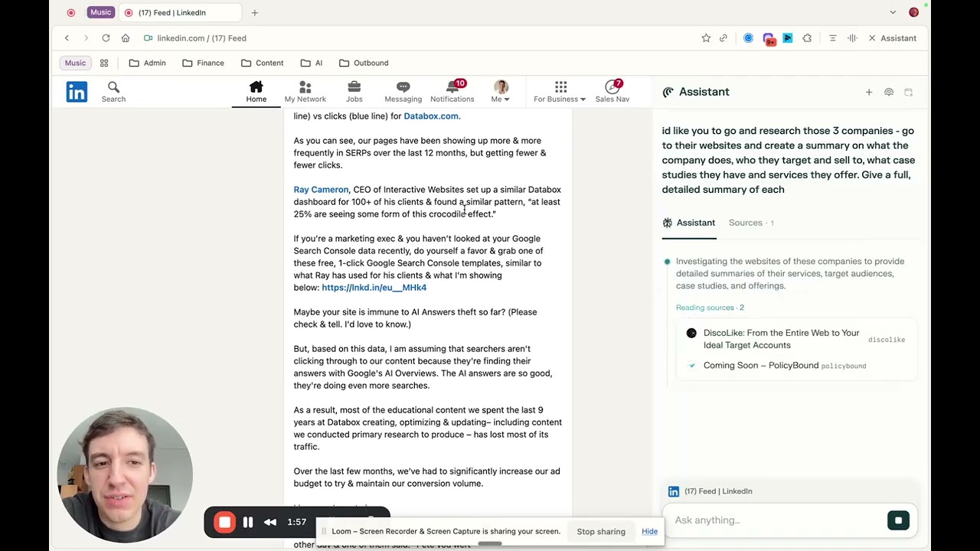980x551 pixels.
Task: Switch to the (17) Feed | LinkedIn tab
Action: tap(179, 12)
